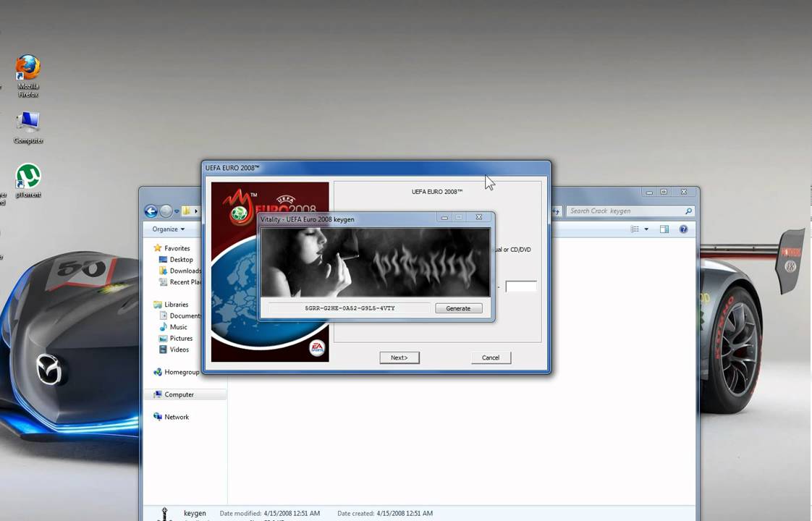The height and width of the screenshot is (521, 812).
Task: Click the keygen file name in details pane
Action: (195, 513)
